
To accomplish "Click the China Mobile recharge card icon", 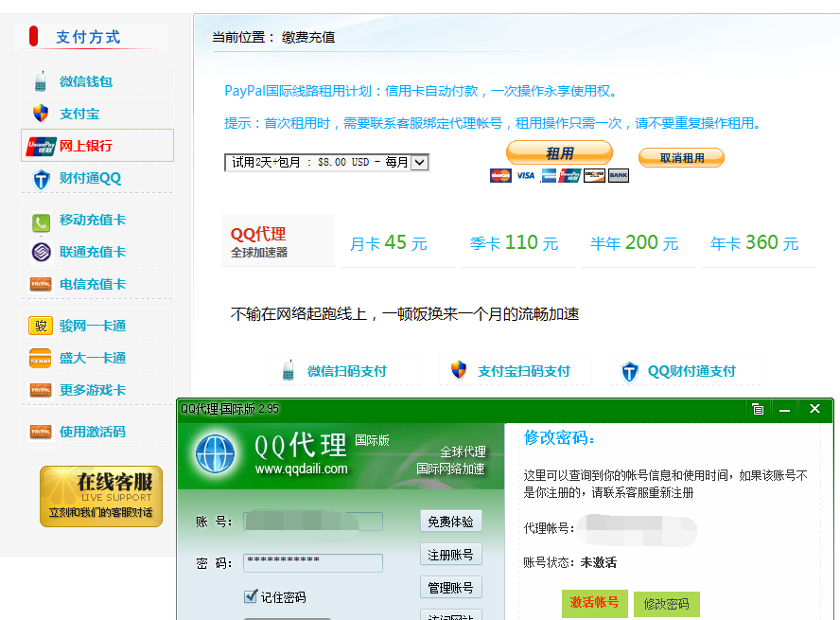I will click(41, 221).
